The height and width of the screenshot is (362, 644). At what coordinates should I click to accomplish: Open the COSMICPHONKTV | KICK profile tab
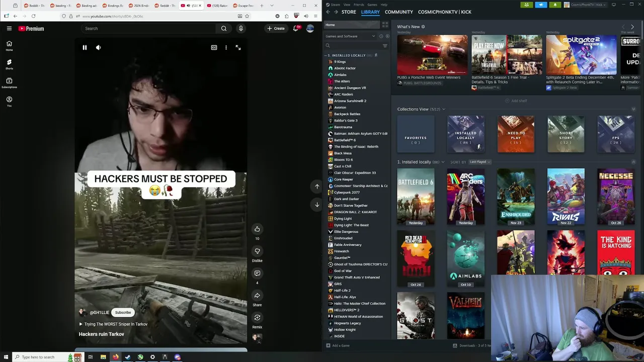click(445, 12)
